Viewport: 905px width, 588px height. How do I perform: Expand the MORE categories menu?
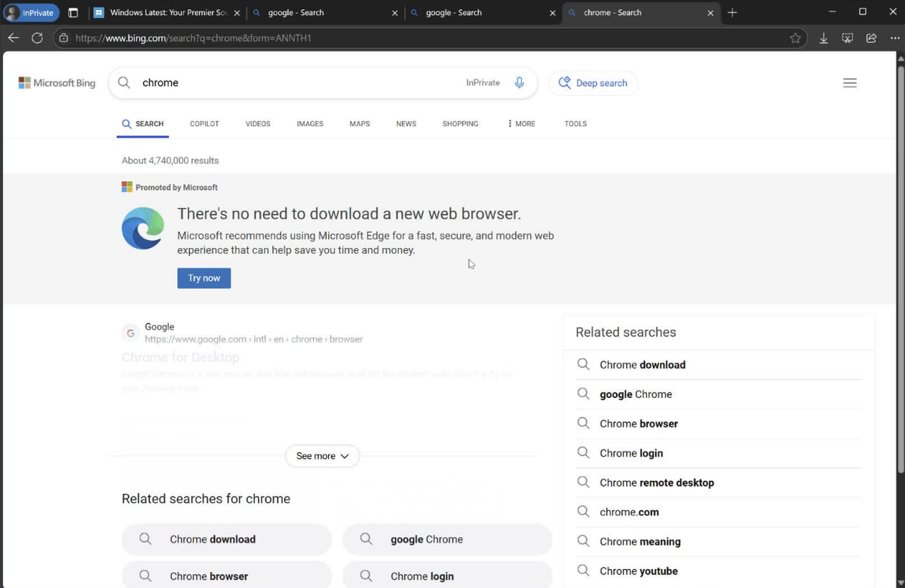coord(521,124)
